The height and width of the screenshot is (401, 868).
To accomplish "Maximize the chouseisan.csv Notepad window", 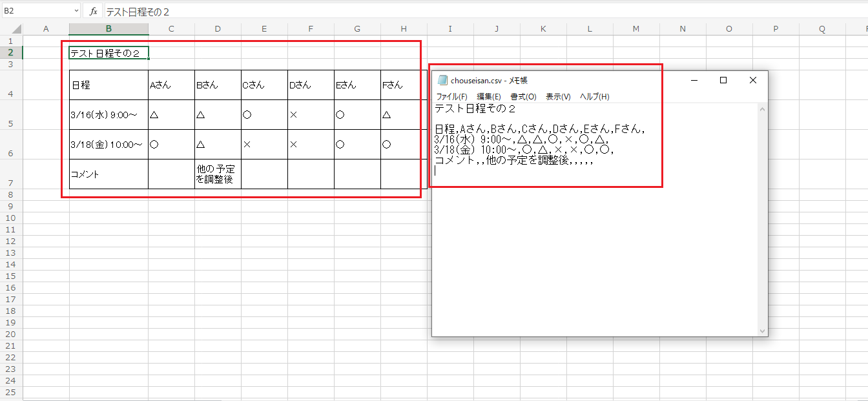I will (x=723, y=80).
